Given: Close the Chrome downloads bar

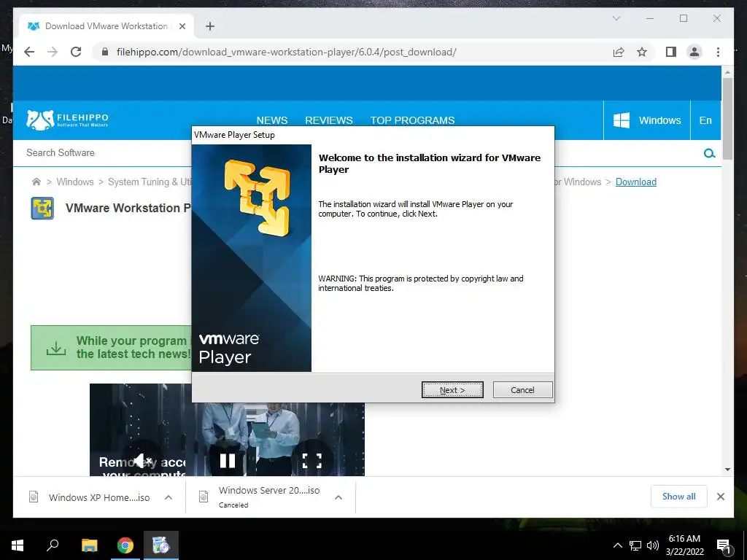Looking at the screenshot, I should click(720, 497).
